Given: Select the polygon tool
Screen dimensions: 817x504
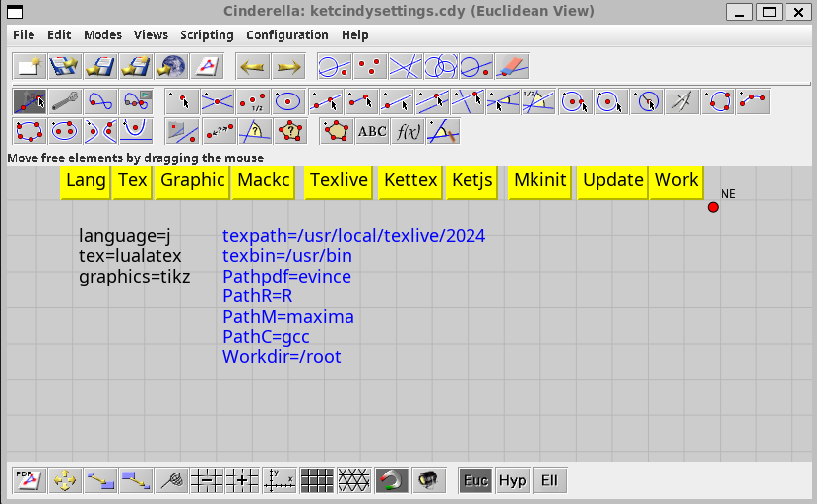Looking at the screenshot, I should (x=336, y=131).
